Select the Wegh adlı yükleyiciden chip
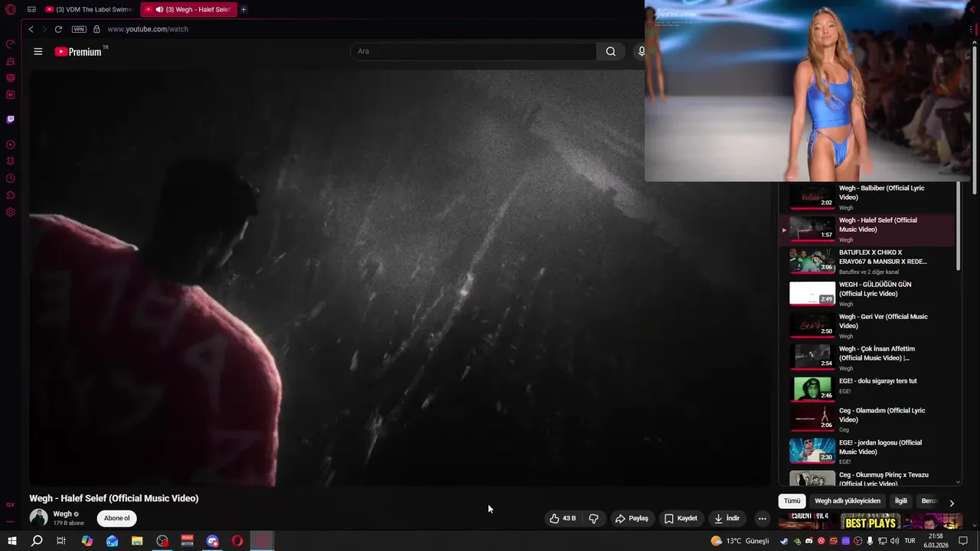Screen dimensions: 980x551 848,500
